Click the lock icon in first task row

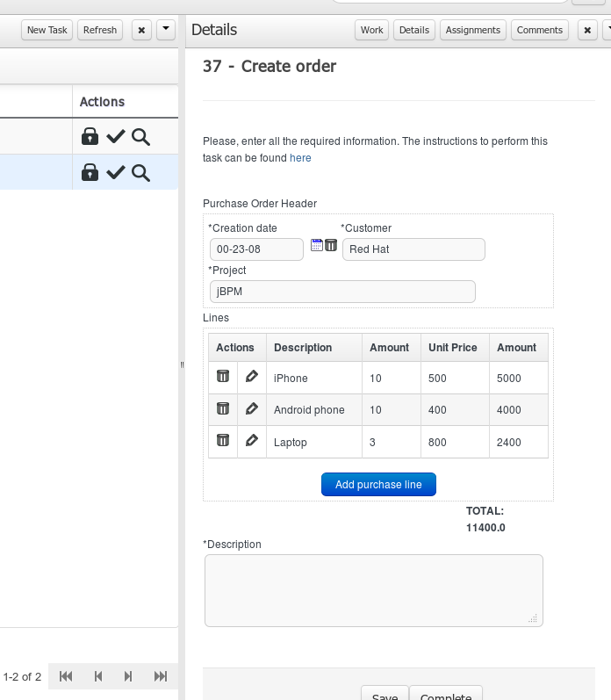click(x=90, y=136)
